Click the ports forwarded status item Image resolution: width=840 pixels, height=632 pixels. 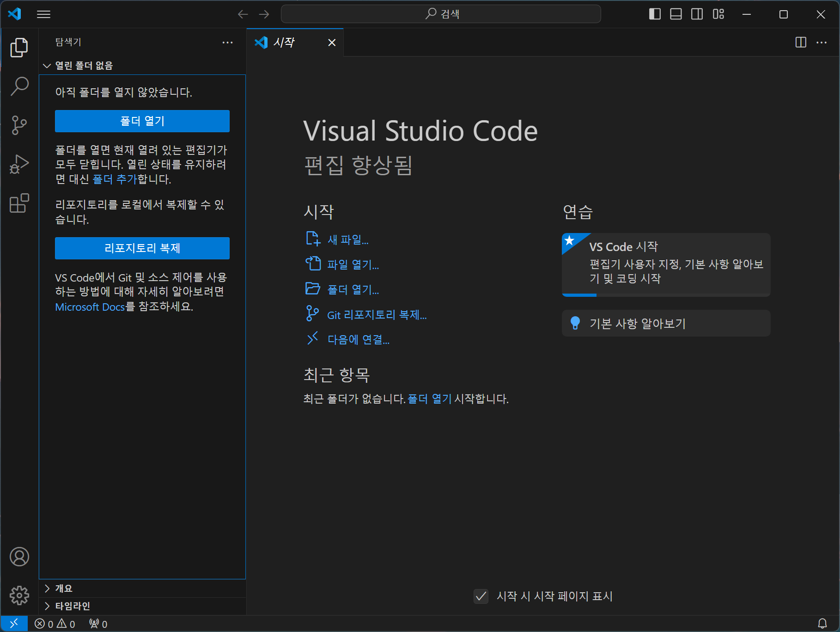98,624
